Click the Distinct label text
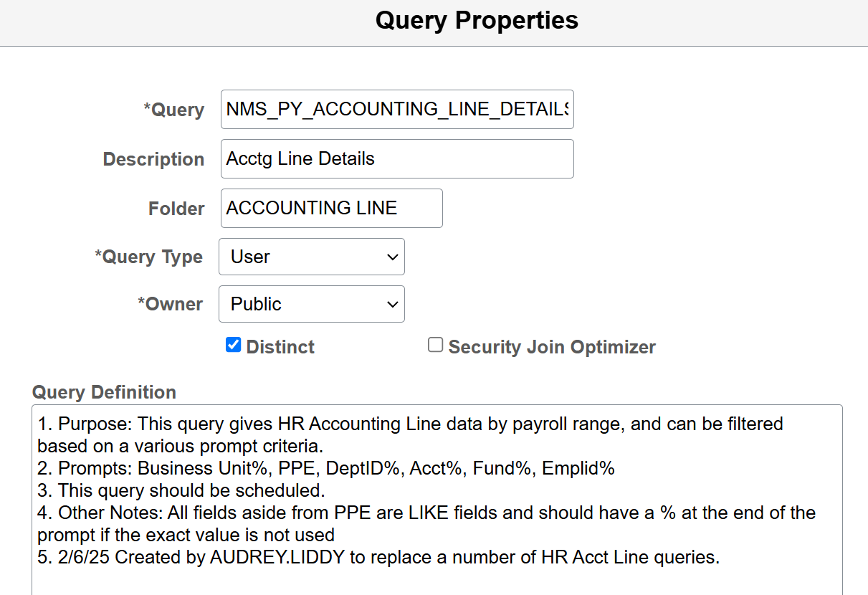Screen dimensions: 868x595 [280, 347]
